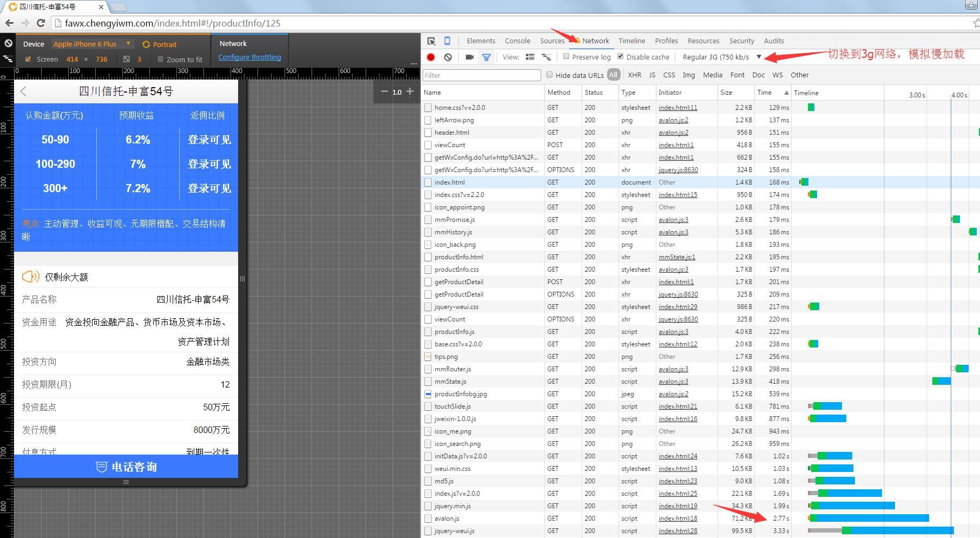Image resolution: width=980 pixels, height=538 pixels.
Task: Open the Timeline tab
Action: [x=632, y=41]
